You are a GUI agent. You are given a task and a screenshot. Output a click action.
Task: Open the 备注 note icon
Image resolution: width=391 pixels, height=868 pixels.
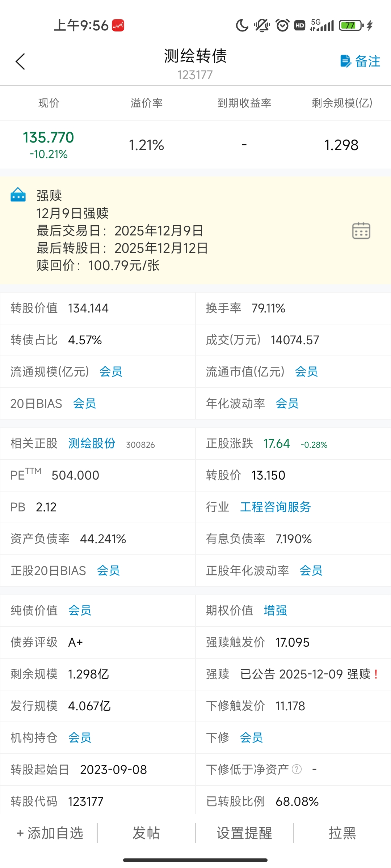[346, 61]
